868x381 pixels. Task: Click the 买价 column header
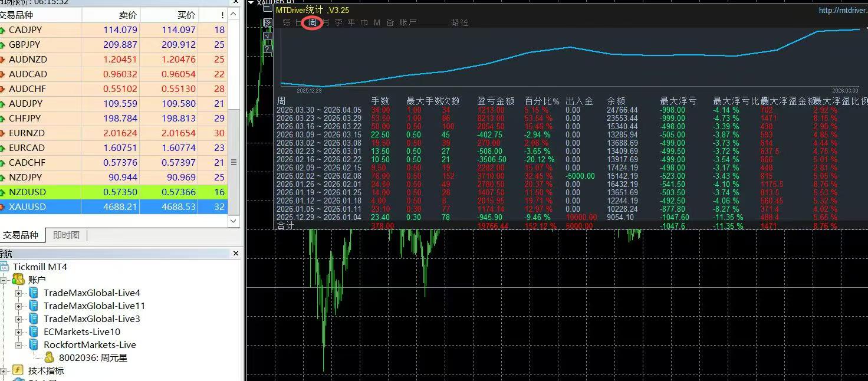(x=170, y=15)
